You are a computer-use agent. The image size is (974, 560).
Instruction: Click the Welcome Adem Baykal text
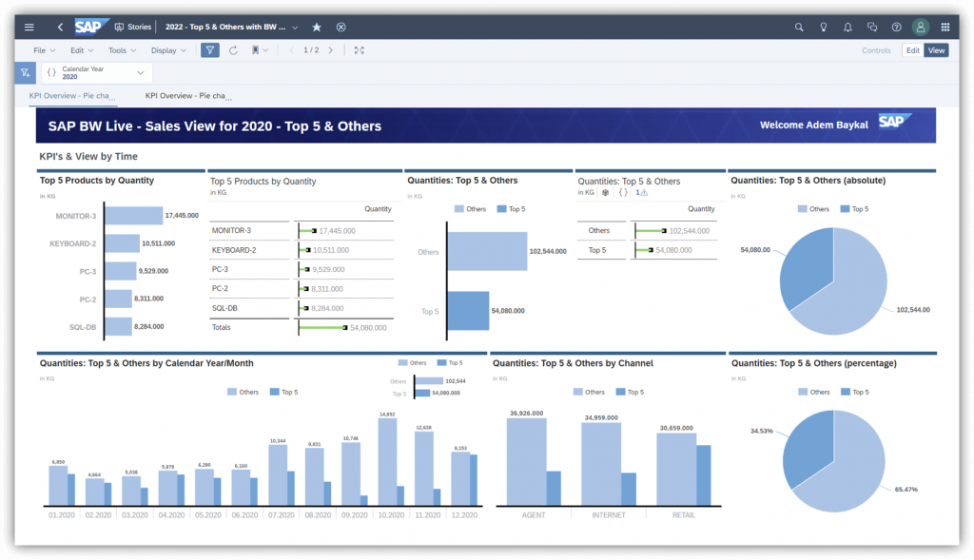(814, 125)
